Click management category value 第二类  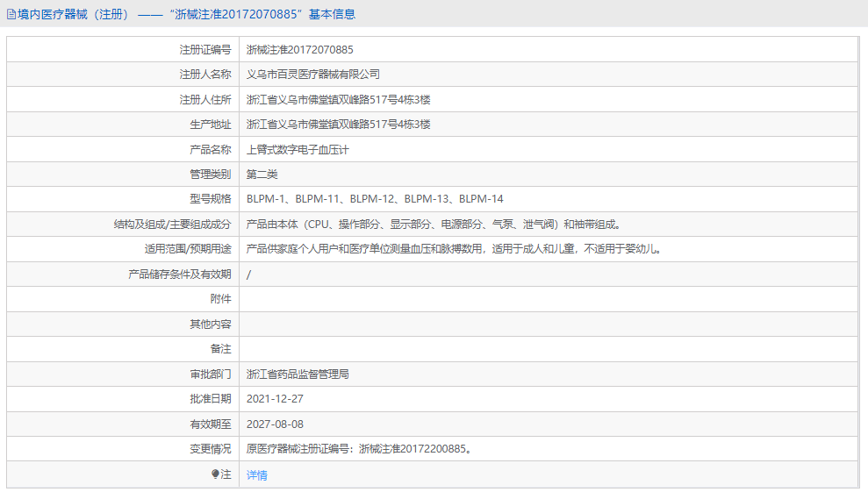click(262, 175)
